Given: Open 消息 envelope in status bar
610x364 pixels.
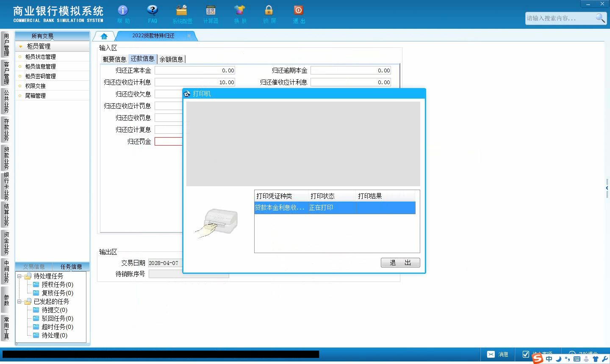Looking at the screenshot, I should click(491, 354).
